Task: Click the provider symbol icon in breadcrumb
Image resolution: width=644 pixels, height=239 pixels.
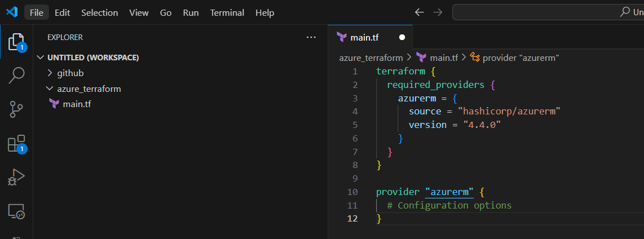Action: point(475,57)
